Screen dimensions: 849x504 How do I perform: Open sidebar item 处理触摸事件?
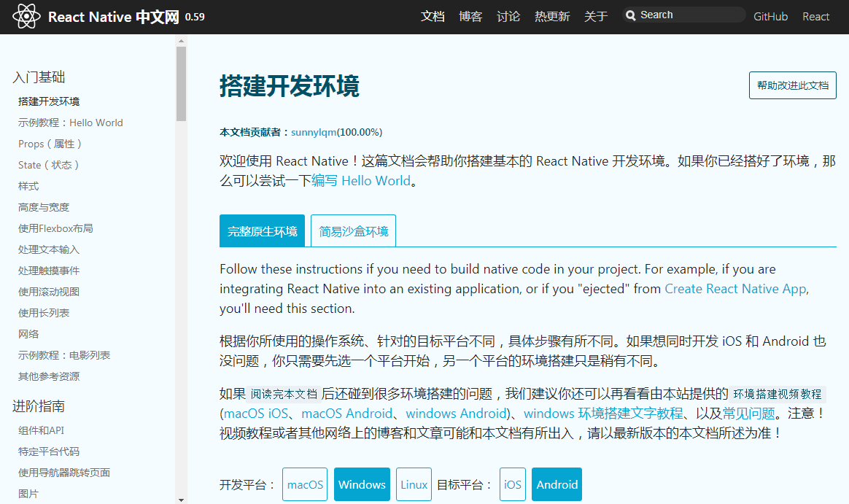pos(49,271)
